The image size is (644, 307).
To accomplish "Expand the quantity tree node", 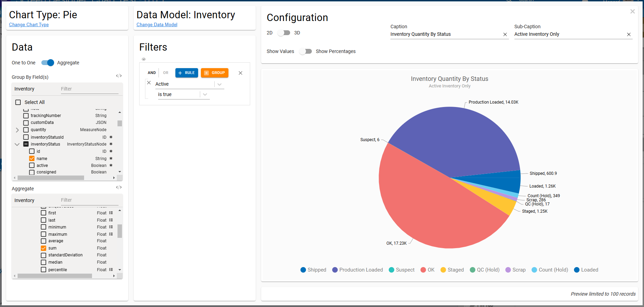I will tap(17, 130).
